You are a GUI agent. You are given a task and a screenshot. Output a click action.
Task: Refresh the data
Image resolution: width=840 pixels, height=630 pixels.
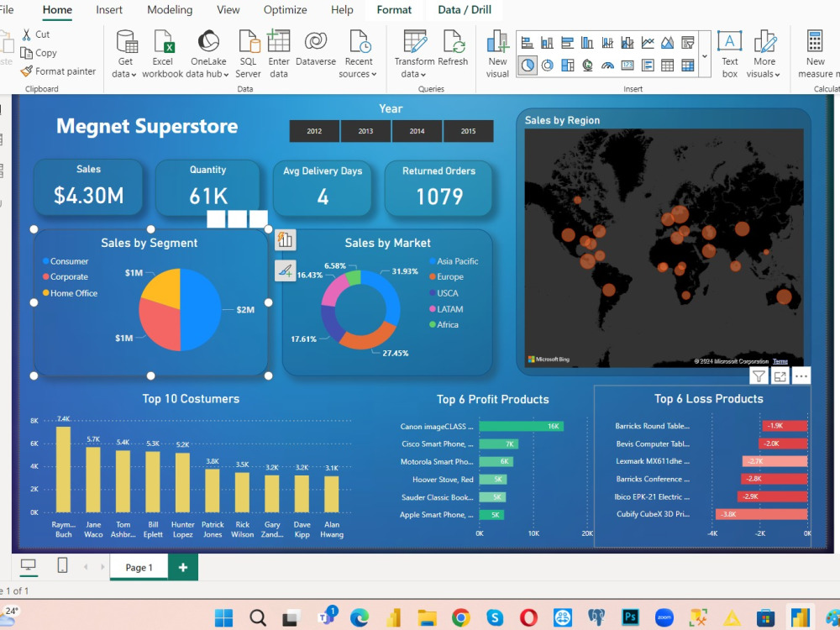pos(454,49)
